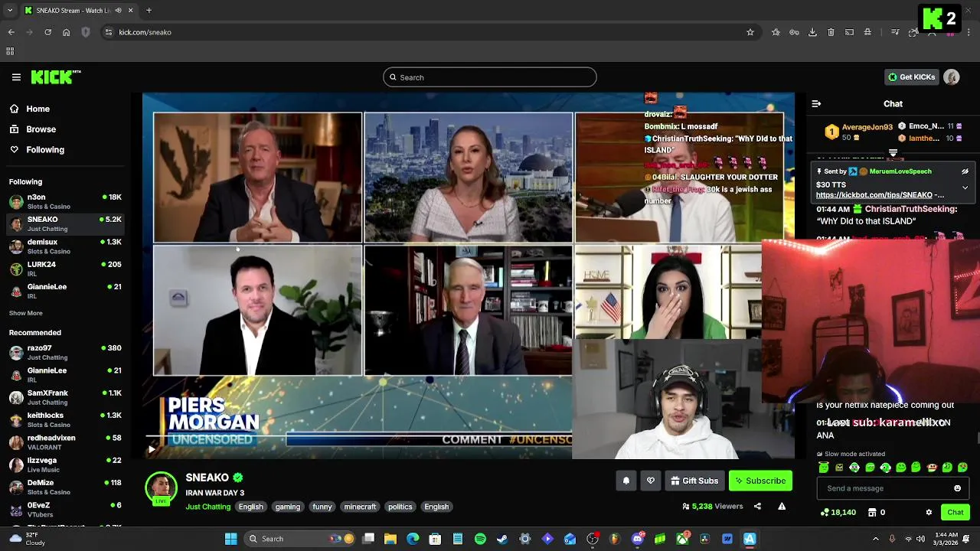The height and width of the screenshot is (551, 980).
Task: Mute the SNEAKO tab audio
Action: [118, 11]
